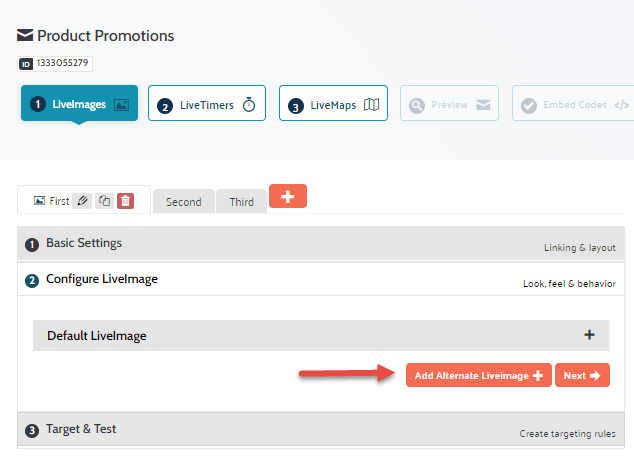This screenshot has width=634, height=460.
Task: Click the Next button
Action: pos(582,376)
